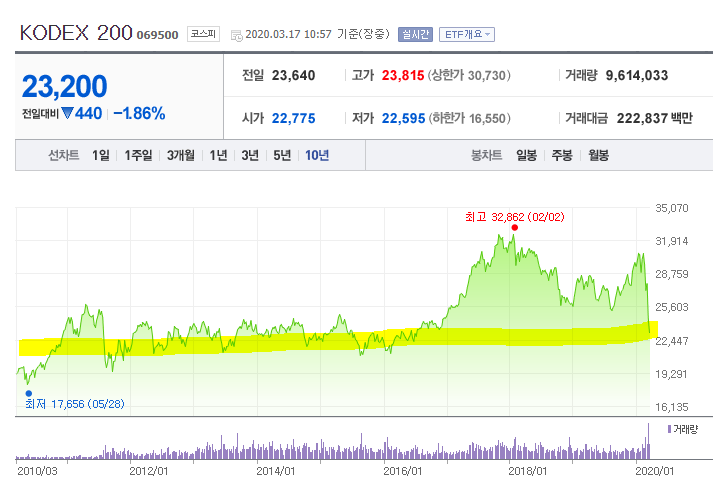Click the open price 22,775
The image size is (713, 492).
[x=293, y=119]
